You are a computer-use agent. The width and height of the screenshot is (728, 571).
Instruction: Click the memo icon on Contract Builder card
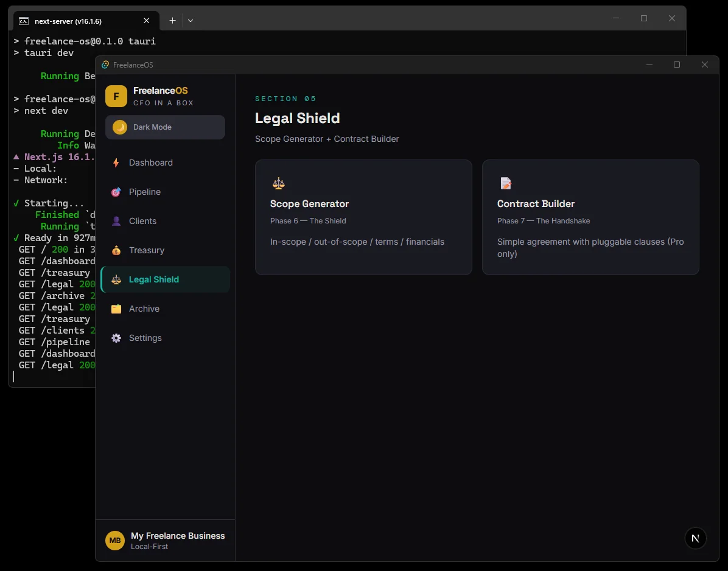click(x=506, y=183)
